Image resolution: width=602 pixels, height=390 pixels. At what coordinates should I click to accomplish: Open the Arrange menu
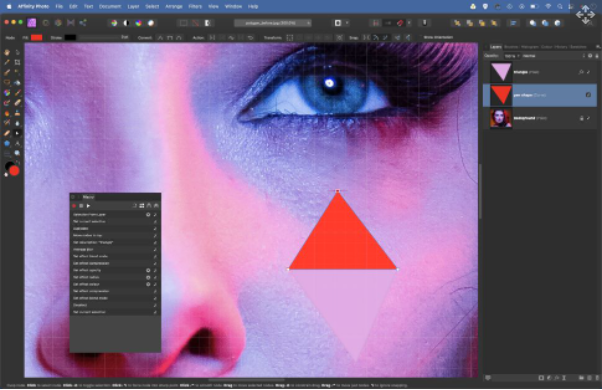point(174,7)
